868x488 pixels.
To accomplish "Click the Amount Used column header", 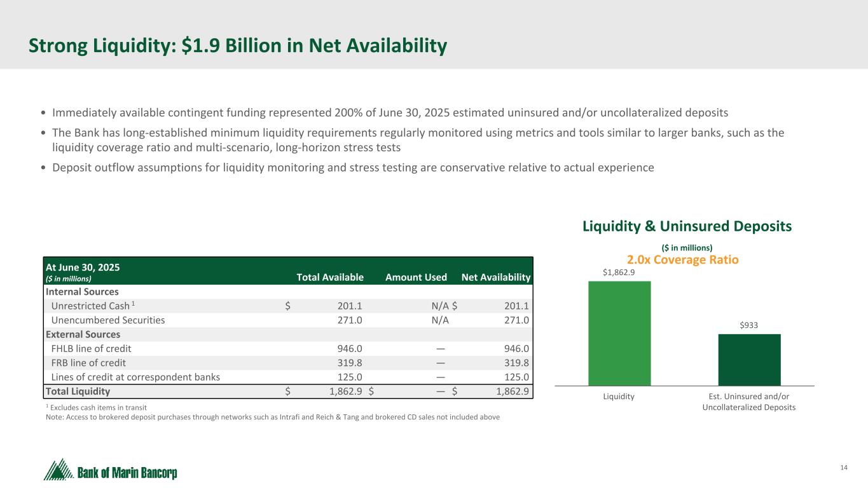I will (x=416, y=277).
